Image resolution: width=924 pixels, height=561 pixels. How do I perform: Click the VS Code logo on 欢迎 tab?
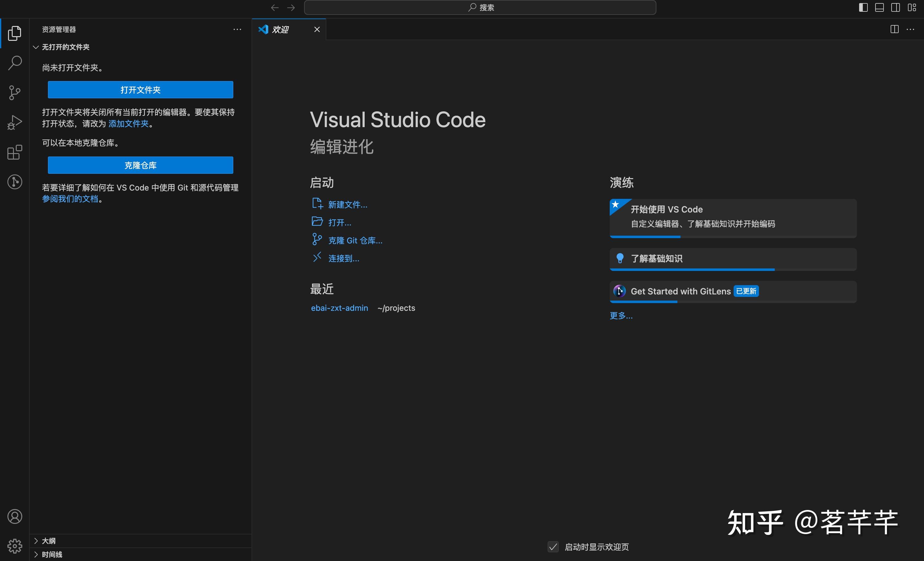263,29
